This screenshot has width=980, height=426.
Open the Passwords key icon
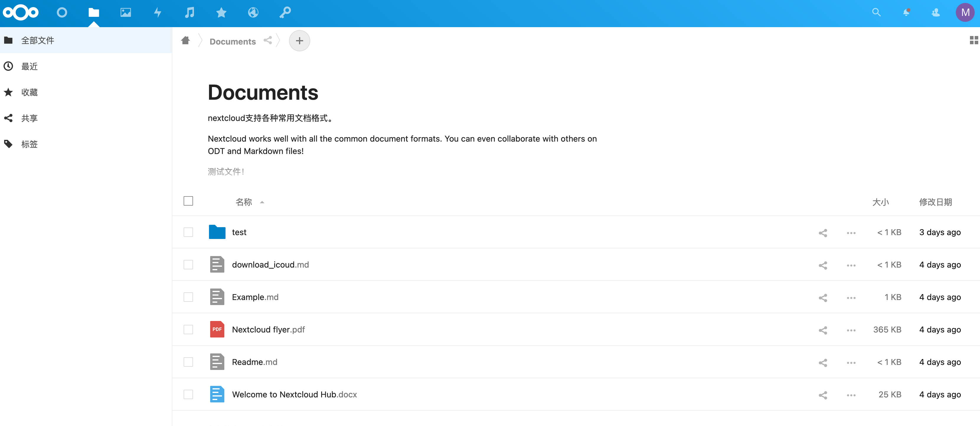[285, 13]
